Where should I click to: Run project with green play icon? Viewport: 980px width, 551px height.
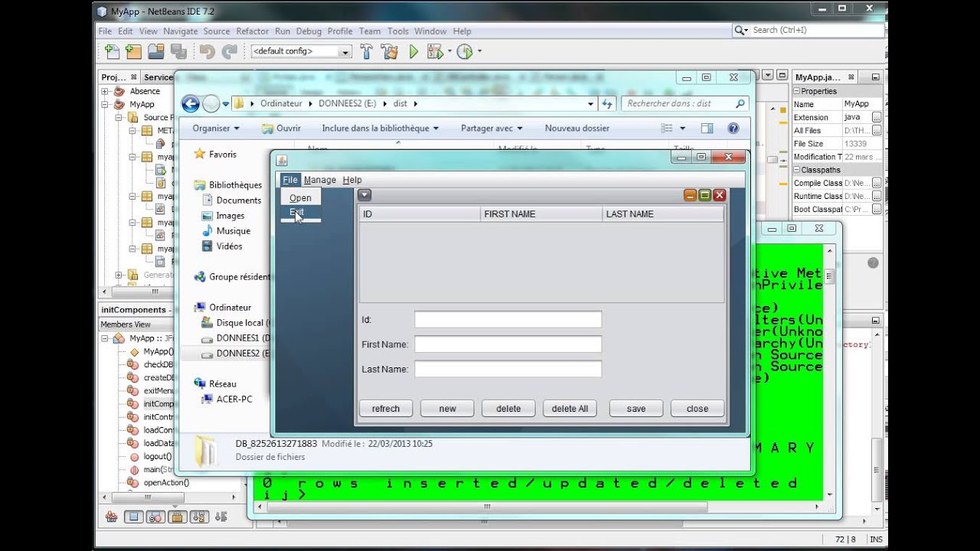coord(413,51)
